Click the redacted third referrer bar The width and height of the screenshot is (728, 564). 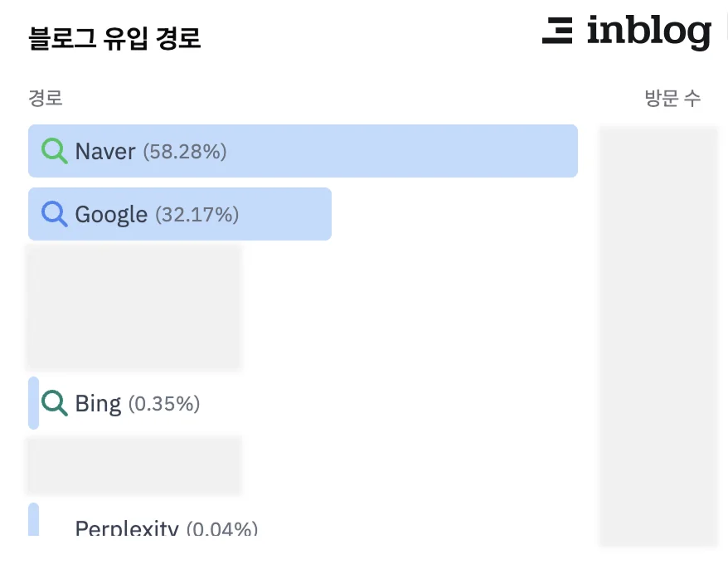(133, 307)
